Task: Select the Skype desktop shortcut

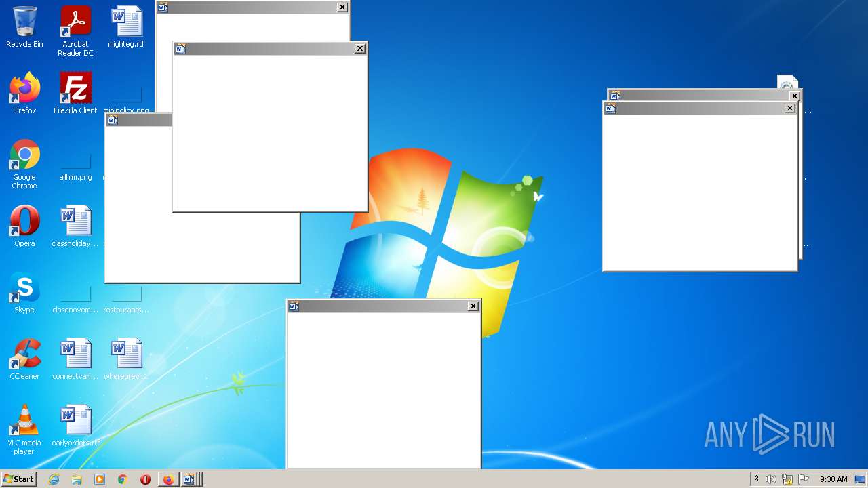Action: tap(24, 293)
